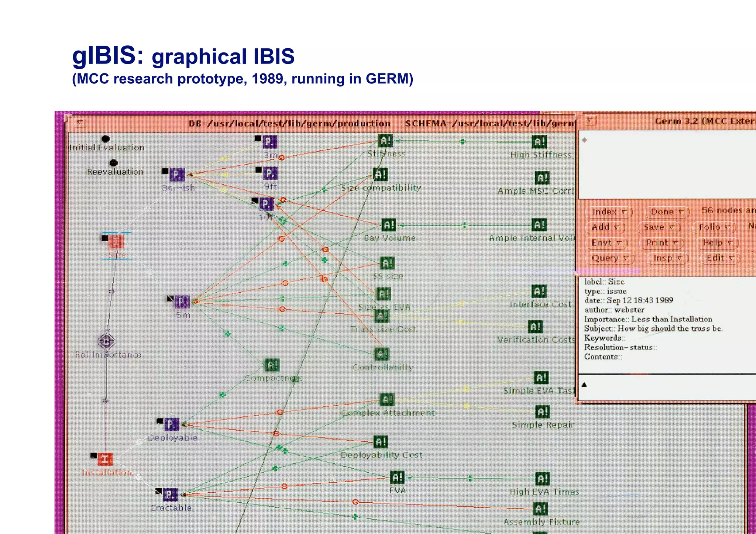Select the EVA argument node icon
The width and height of the screenshot is (756, 534).
(x=398, y=478)
